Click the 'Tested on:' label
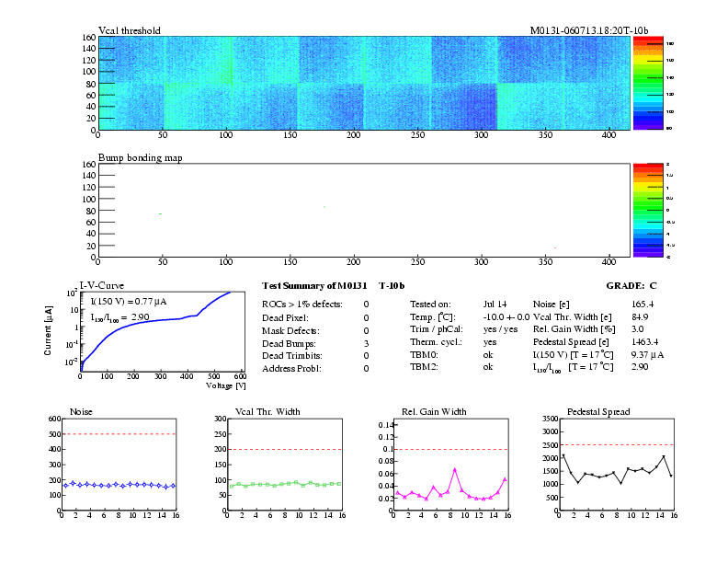 coord(430,304)
